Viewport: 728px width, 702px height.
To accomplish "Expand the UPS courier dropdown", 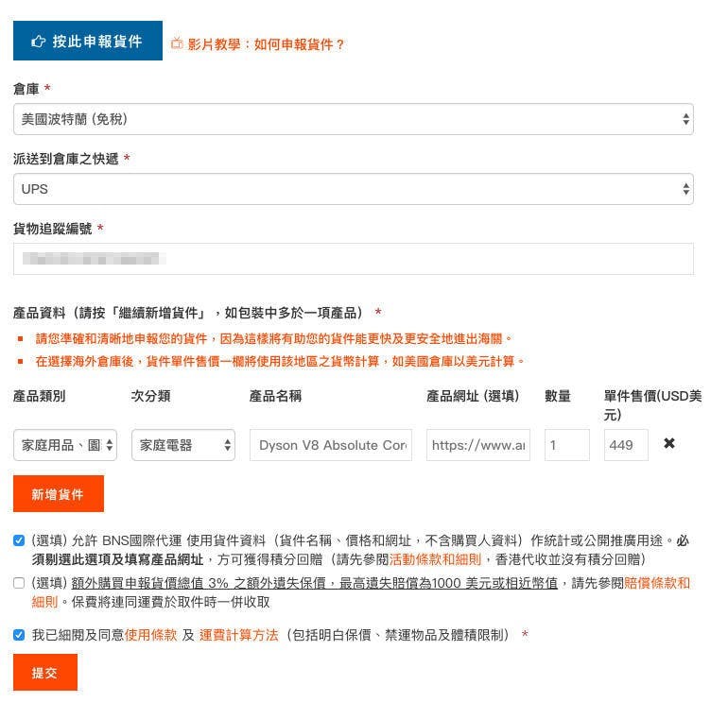I will point(353,189).
